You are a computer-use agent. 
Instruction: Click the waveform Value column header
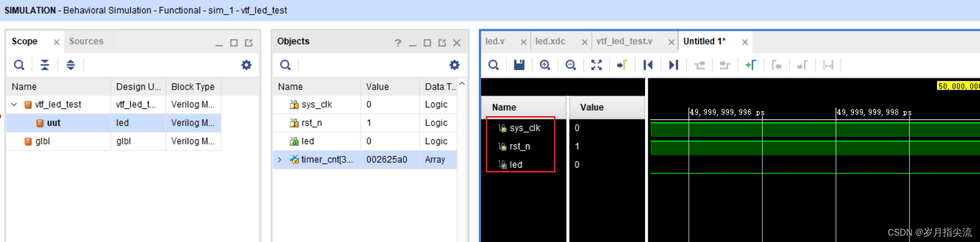(x=607, y=107)
